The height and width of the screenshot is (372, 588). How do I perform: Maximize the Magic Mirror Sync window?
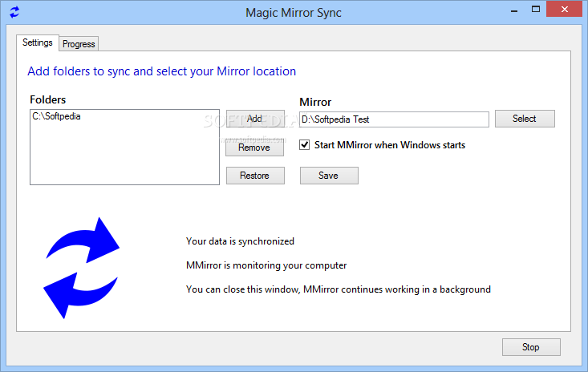tap(536, 10)
